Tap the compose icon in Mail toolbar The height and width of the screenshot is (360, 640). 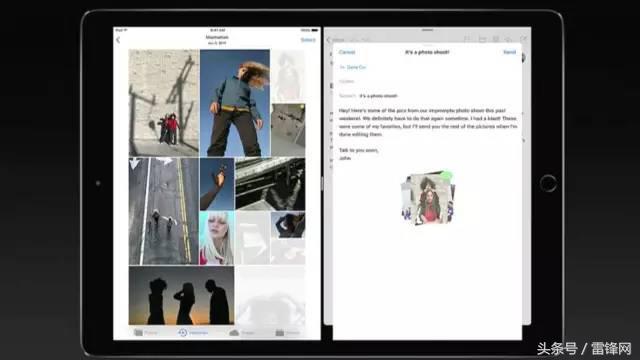click(x=523, y=40)
